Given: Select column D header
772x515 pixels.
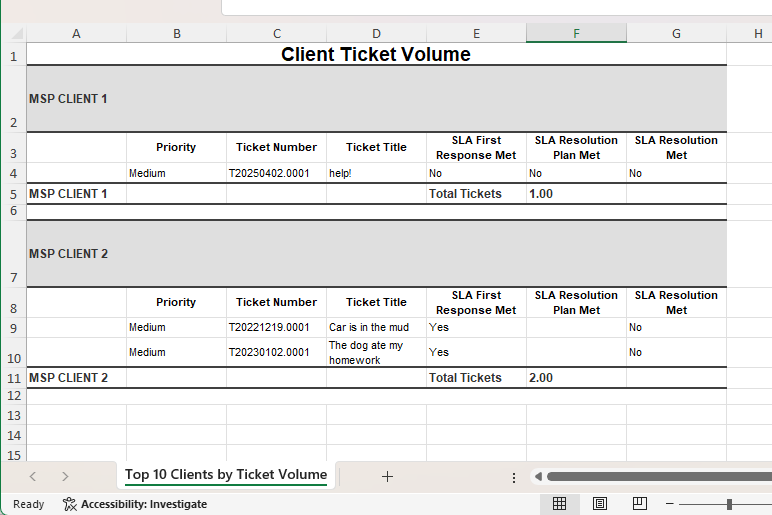Looking at the screenshot, I should tap(376, 33).
